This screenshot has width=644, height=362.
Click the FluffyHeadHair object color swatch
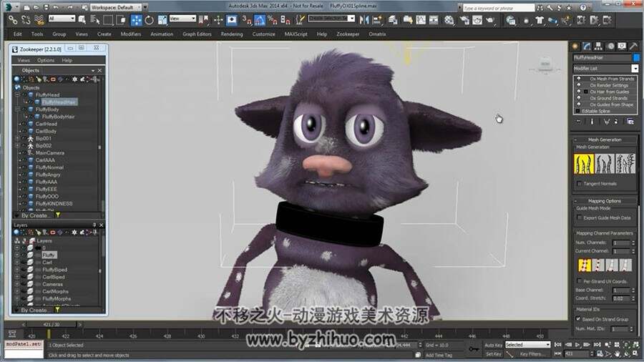click(636, 58)
